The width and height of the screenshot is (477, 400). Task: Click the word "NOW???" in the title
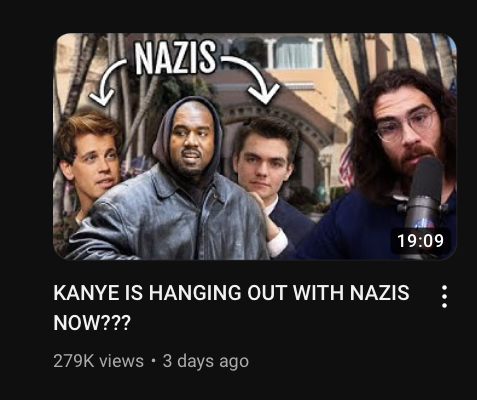click(92, 323)
